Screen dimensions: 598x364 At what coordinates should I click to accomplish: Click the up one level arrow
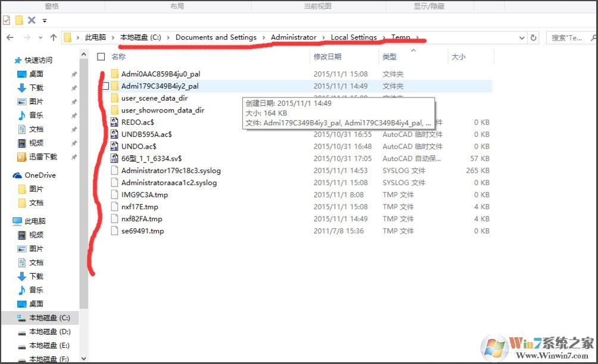click(x=54, y=37)
